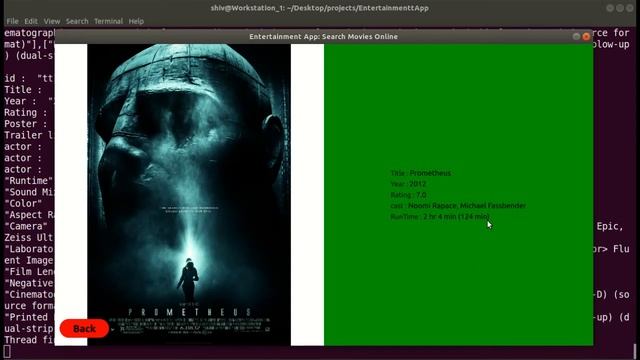
Task: Open the terminal Search menu
Action: [77, 21]
